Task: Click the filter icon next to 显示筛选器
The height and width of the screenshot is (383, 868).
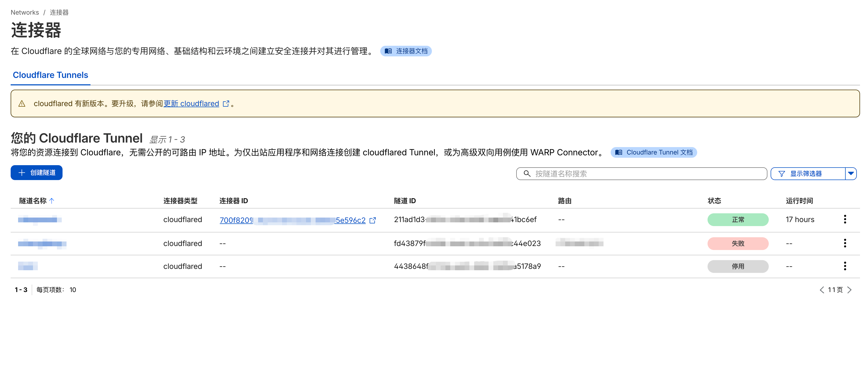Action: (x=782, y=173)
